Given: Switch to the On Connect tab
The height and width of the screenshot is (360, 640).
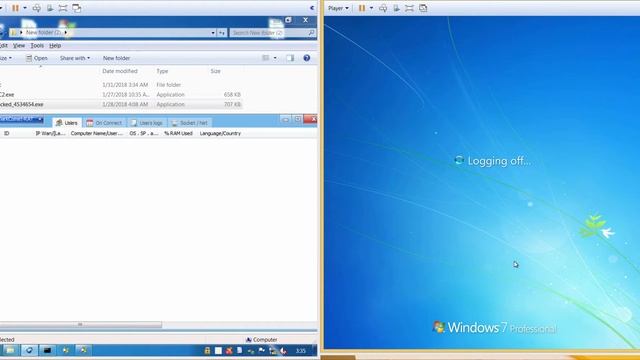Looking at the screenshot, I should [104, 123].
